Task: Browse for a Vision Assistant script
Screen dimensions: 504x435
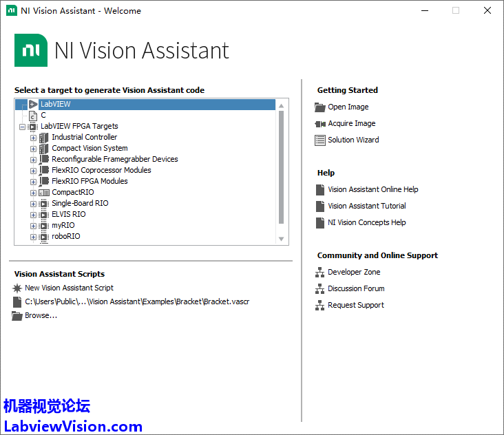Action: (41, 315)
